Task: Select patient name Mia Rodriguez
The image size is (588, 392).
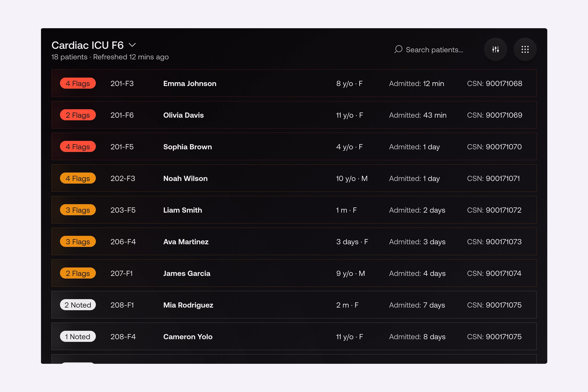Action: coord(188,305)
